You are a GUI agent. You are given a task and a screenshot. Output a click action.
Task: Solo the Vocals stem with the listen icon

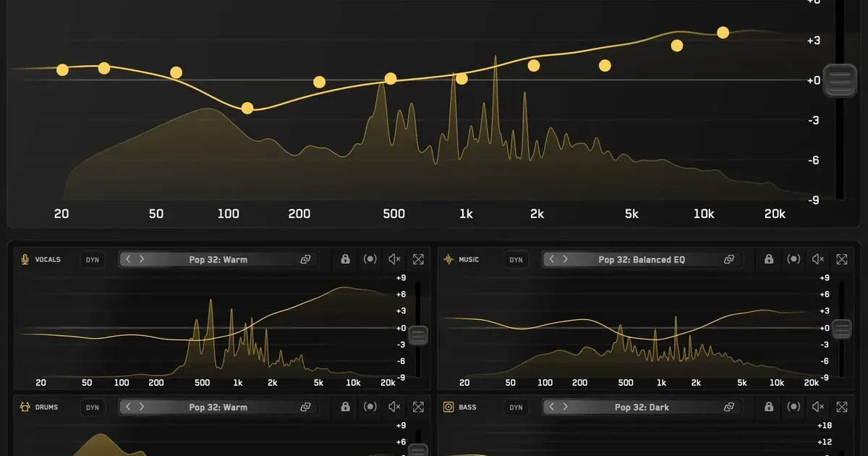click(x=370, y=259)
